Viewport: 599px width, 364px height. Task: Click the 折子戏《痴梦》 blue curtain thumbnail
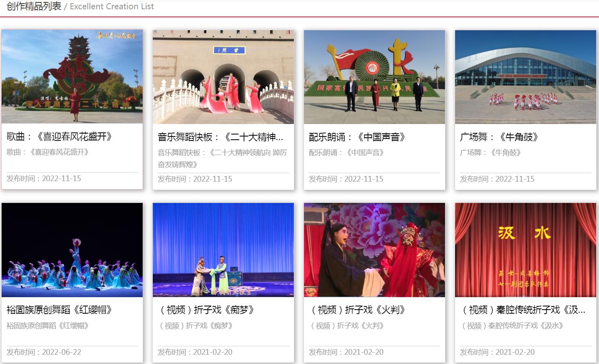(x=223, y=250)
